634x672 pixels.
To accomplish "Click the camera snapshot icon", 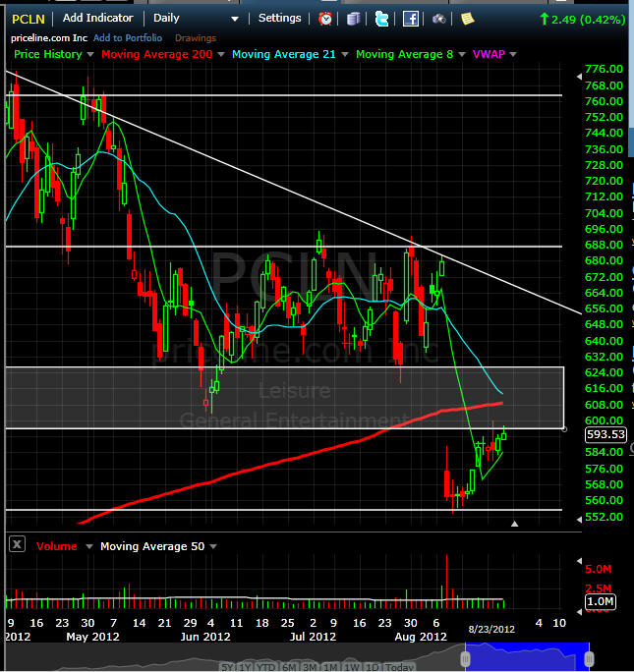I will [x=438, y=19].
